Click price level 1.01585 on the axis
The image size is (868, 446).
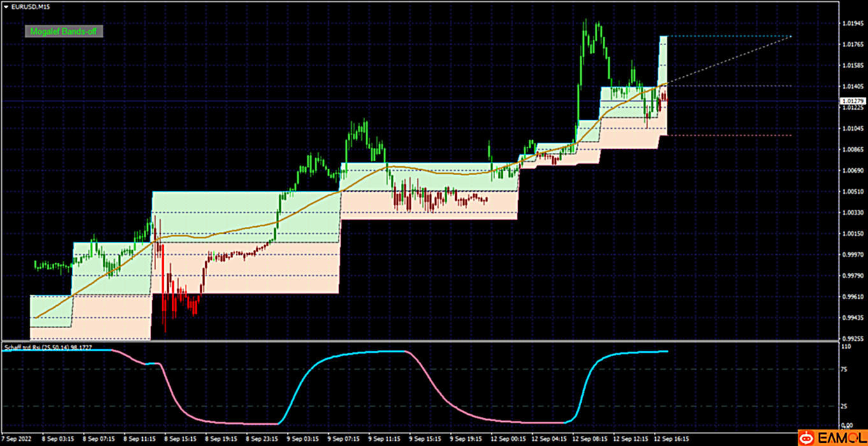coord(852,65)
